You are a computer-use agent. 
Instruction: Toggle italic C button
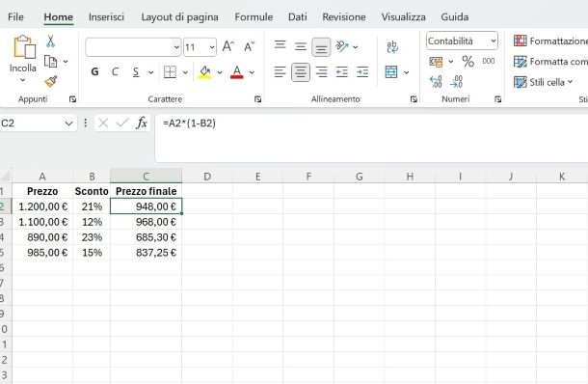coord(116,71)
